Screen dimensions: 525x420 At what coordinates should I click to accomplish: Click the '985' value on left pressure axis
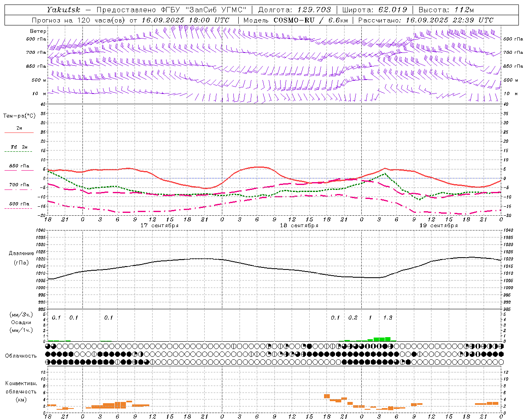(41, 309)
